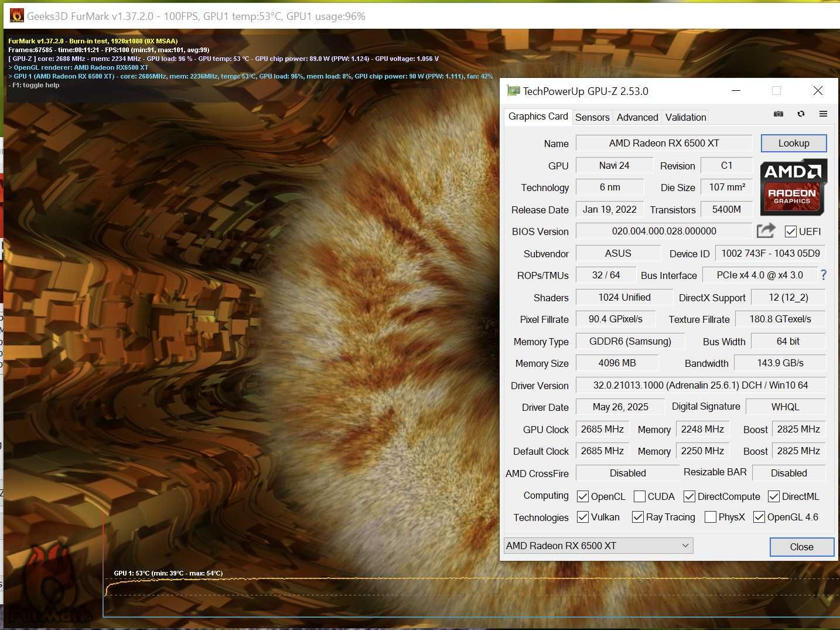Screen dimensions: 840x630
Task: Click the ROPs/TMUs field showing 32 / 64
Action: (x=606, y=275)
